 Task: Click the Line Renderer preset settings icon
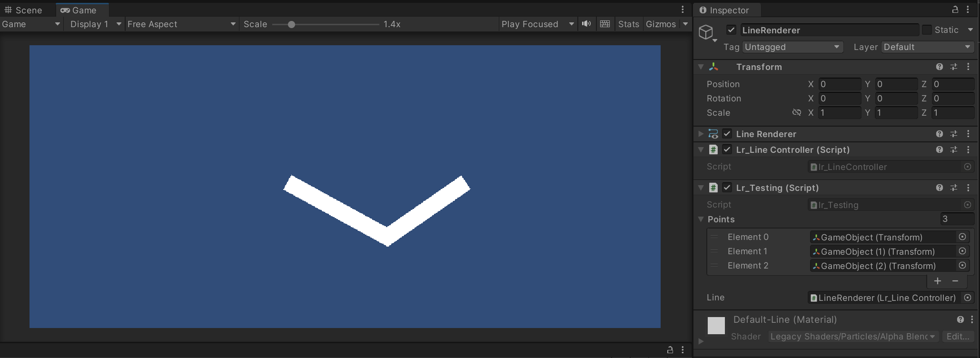[x=954, y=134]
